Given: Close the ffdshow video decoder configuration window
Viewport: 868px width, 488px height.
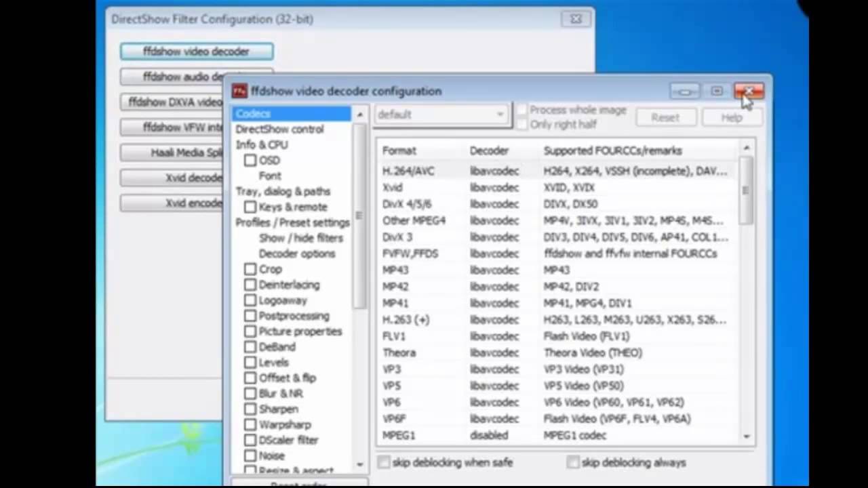Looking at the screenshot, I should click(x=749, y=91).
